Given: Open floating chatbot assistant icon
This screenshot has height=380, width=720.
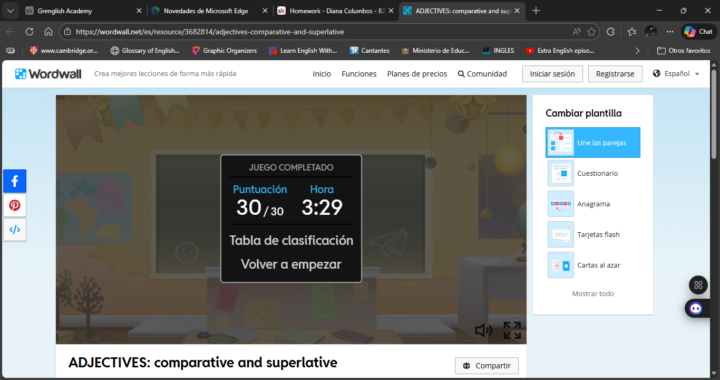Looking at the screenshot, I should 696,308.
